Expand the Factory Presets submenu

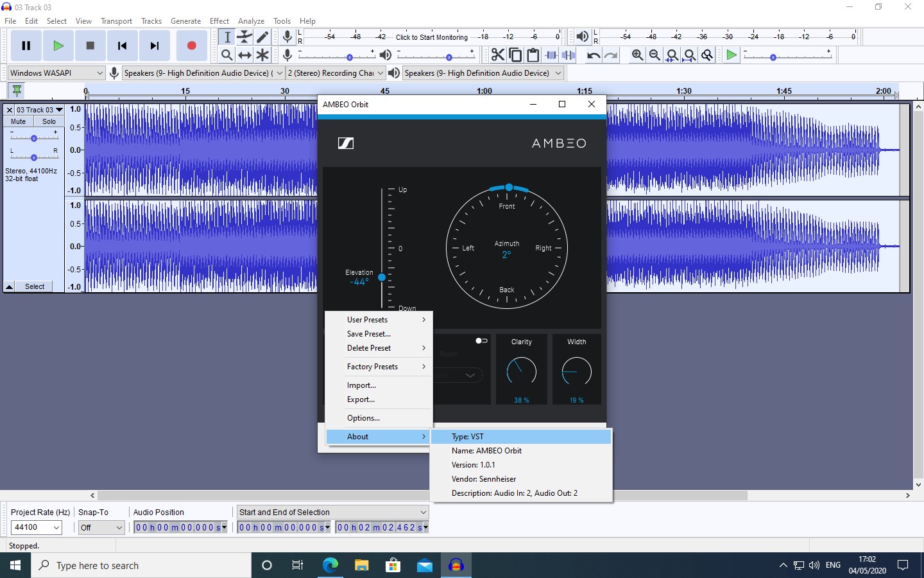tap(379, 367)
